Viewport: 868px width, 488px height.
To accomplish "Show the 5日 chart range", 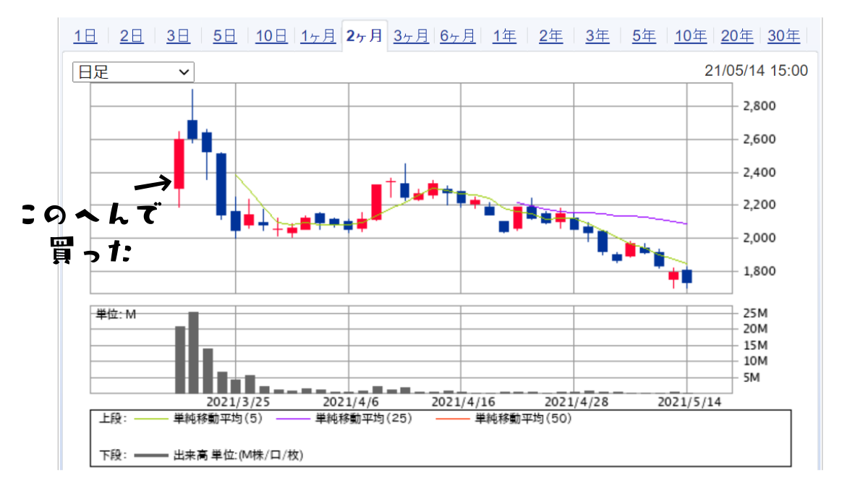I will pos(224,35).
